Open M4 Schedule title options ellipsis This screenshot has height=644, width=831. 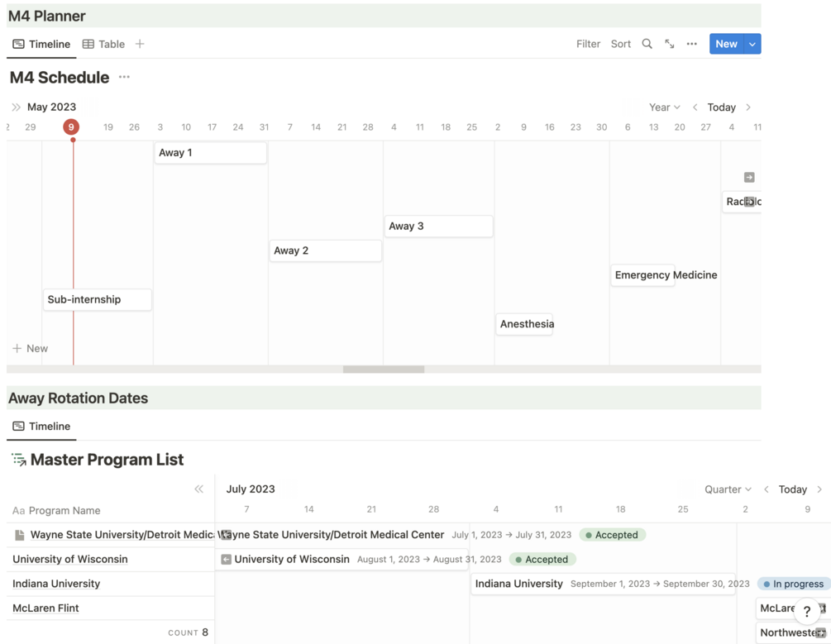click(124, 77)
